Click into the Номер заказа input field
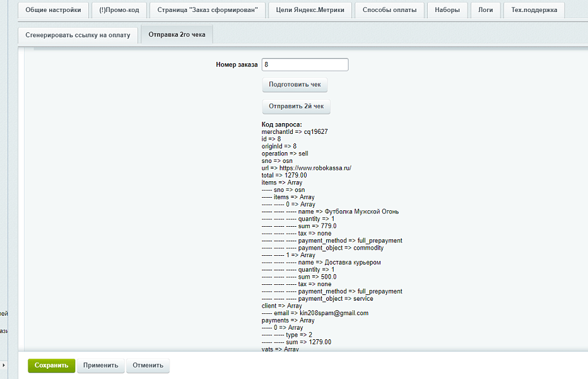Image resolution: width=588 pixels, height=379 pixels. tap(305, 64)
